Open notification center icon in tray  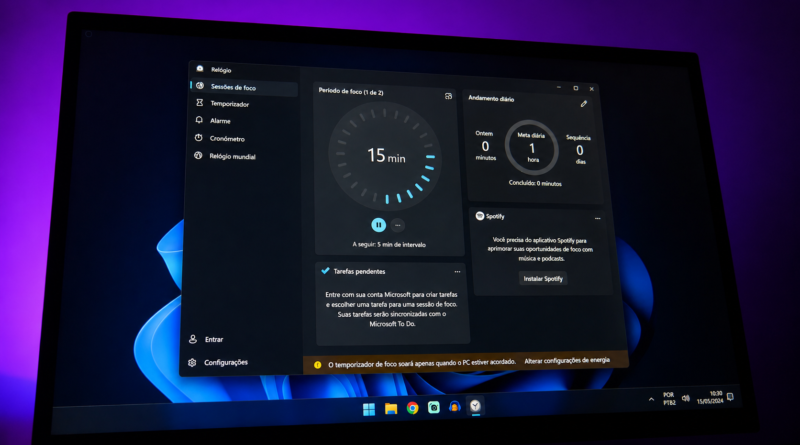[730, 397]
